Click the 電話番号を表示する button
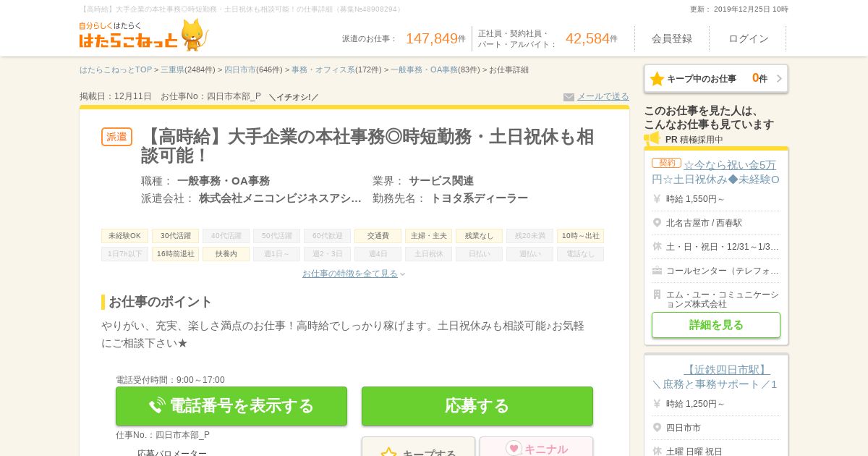868x456 pixels. 231,406
